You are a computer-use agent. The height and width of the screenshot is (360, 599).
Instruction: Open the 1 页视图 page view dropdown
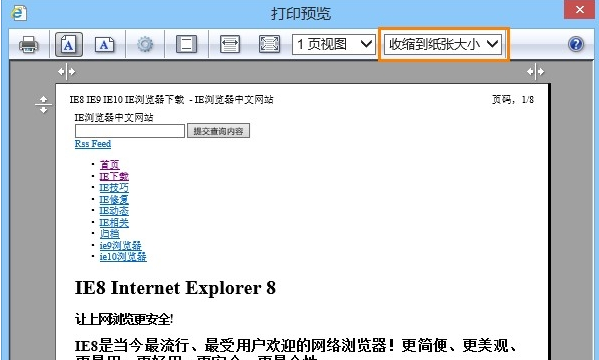334,44
